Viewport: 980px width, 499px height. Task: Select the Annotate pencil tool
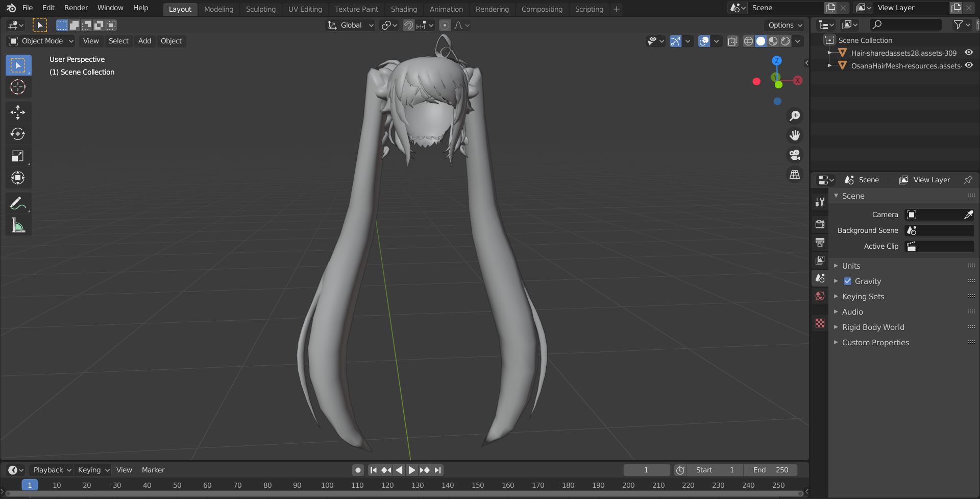click(18, 203)
